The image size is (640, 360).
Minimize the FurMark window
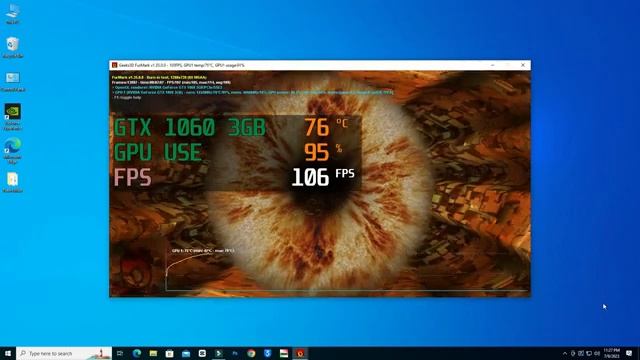(492, 65)
